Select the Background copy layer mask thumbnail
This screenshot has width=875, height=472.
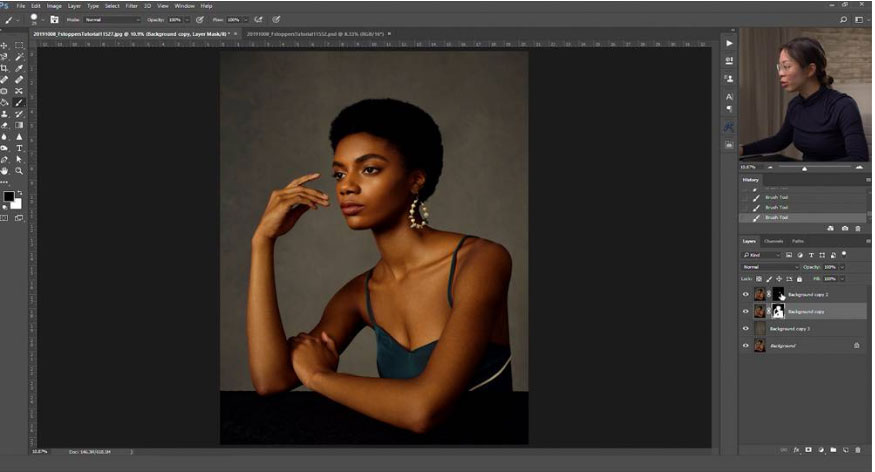(x=778, y=312)
